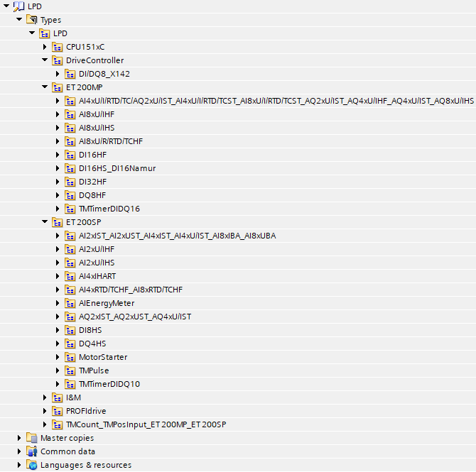The height and width of the screenshot is (472, 476).
Task: Select the Common data label
Action: click(67, 451)
